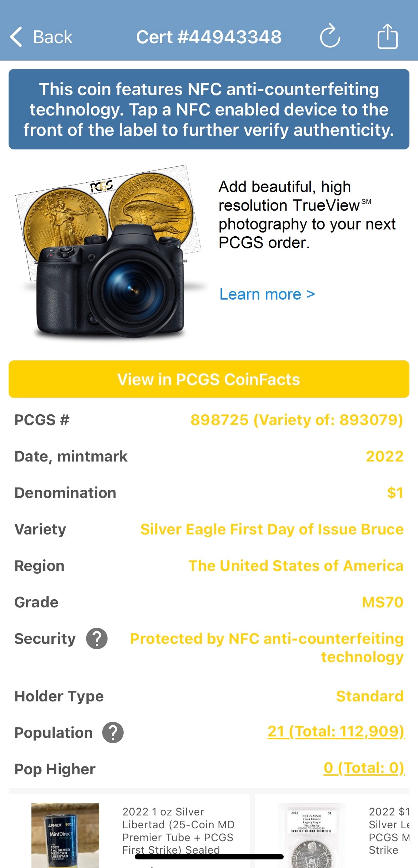
Task: Open Pop Higher 0 total link
Action: coord(364,768)
